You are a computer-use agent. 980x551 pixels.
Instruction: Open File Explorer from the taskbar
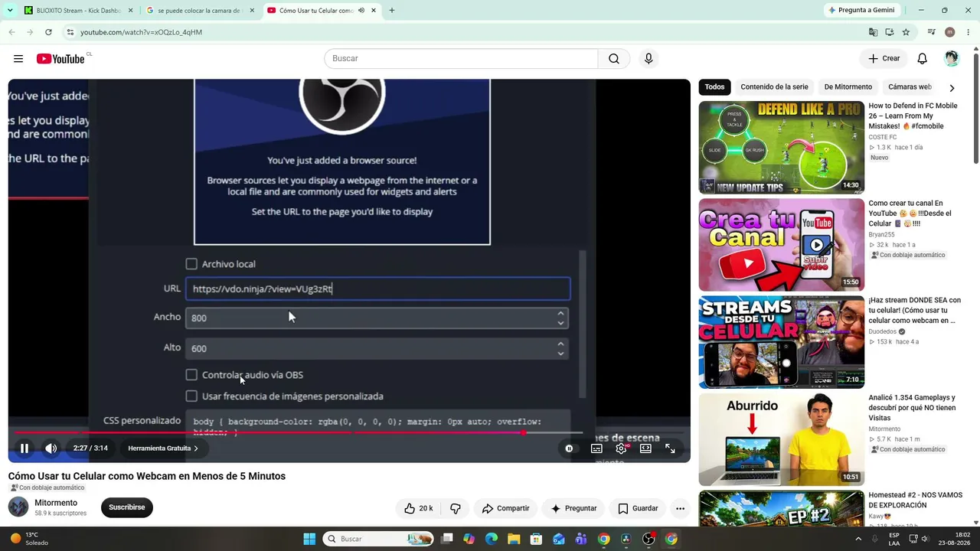coord(514,539)
